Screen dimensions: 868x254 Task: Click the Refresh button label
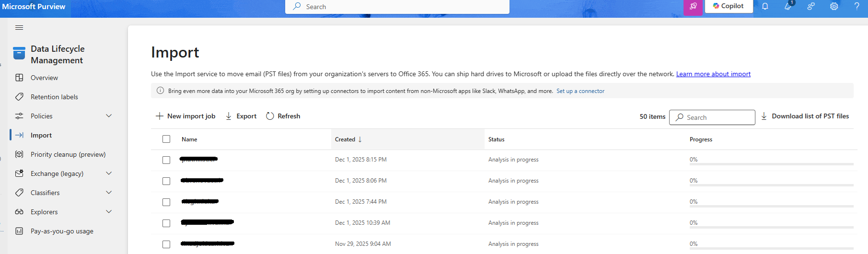tap(289, 116)
